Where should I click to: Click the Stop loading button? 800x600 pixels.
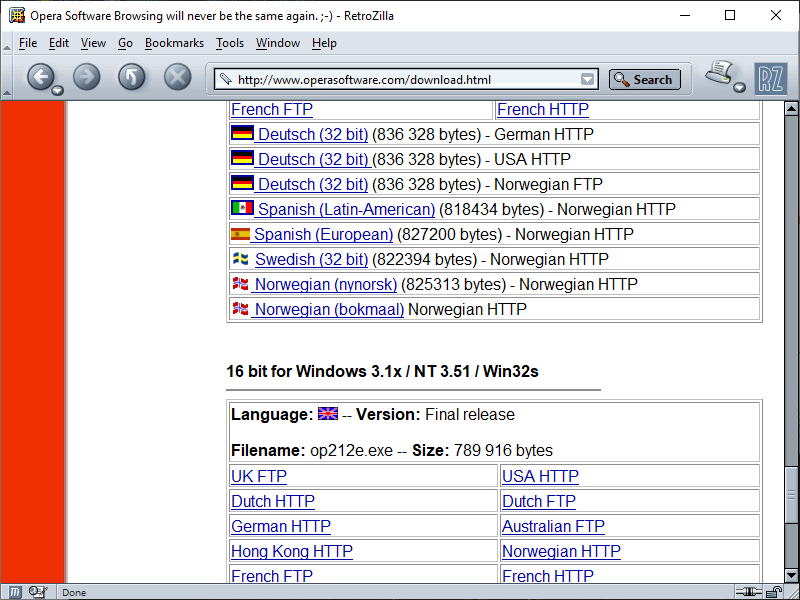177,77
